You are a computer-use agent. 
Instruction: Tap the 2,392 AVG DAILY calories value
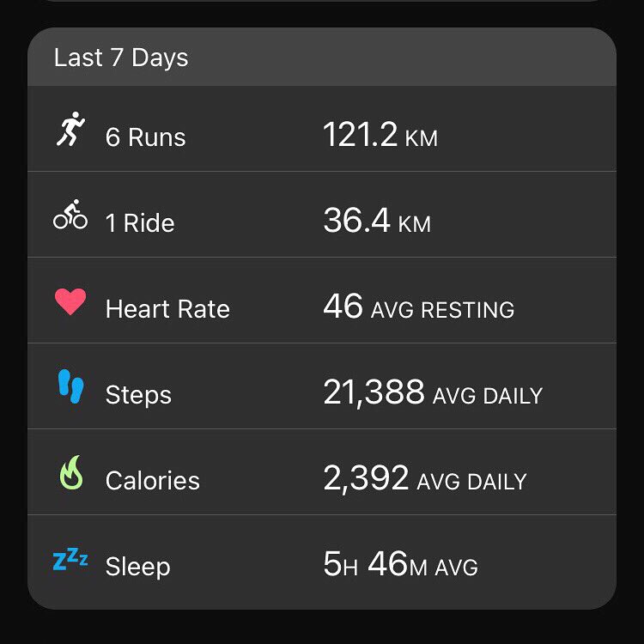point(425,478)
